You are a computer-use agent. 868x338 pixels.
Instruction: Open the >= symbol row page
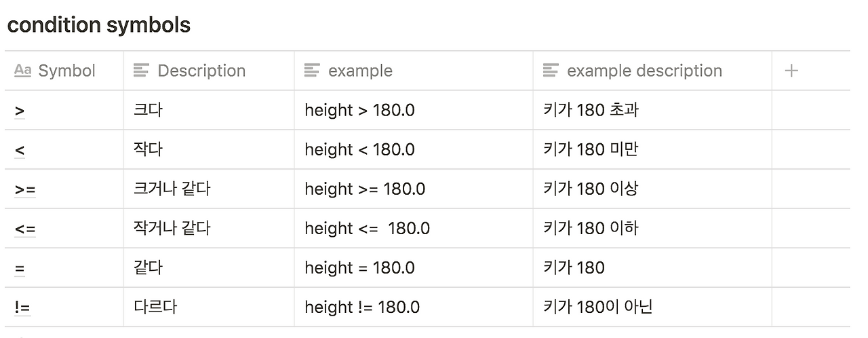point(25,189)
